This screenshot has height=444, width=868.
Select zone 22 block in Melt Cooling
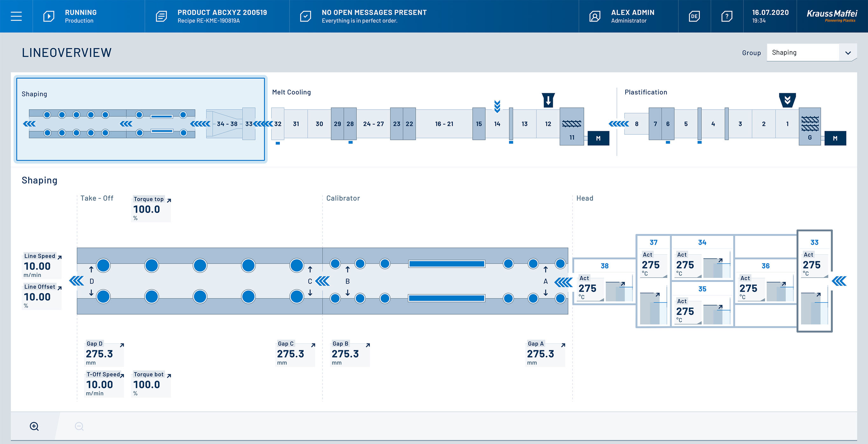[x=409, y=124]
